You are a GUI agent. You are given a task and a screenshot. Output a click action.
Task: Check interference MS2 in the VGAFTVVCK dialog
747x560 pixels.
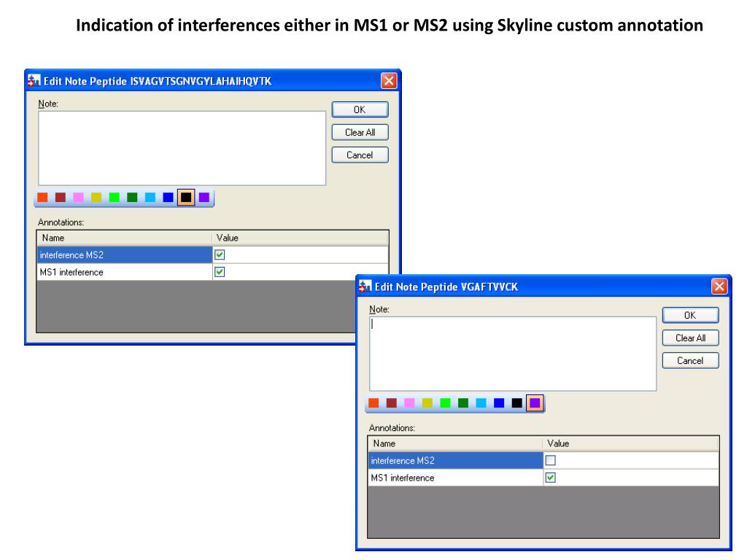(551, 461)
